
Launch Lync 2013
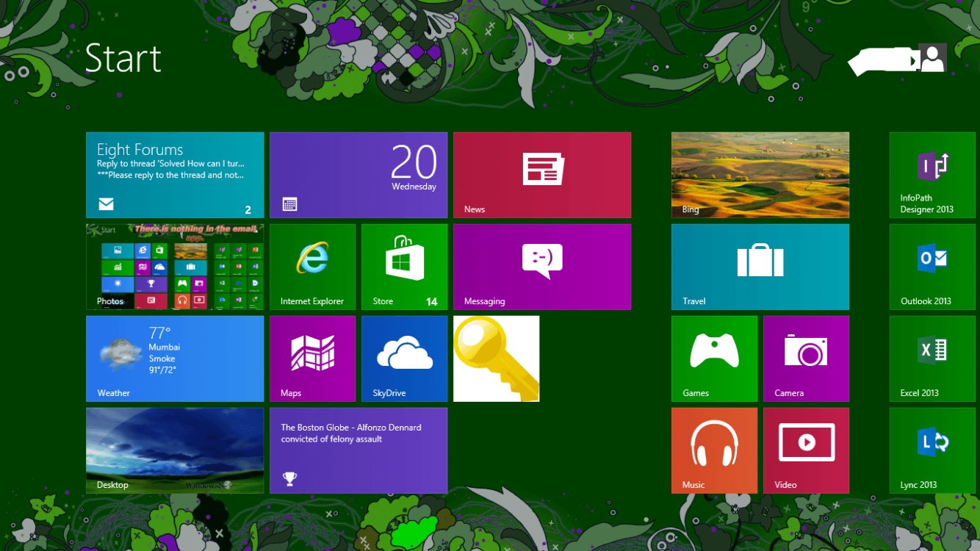click(x=932, y=450)
